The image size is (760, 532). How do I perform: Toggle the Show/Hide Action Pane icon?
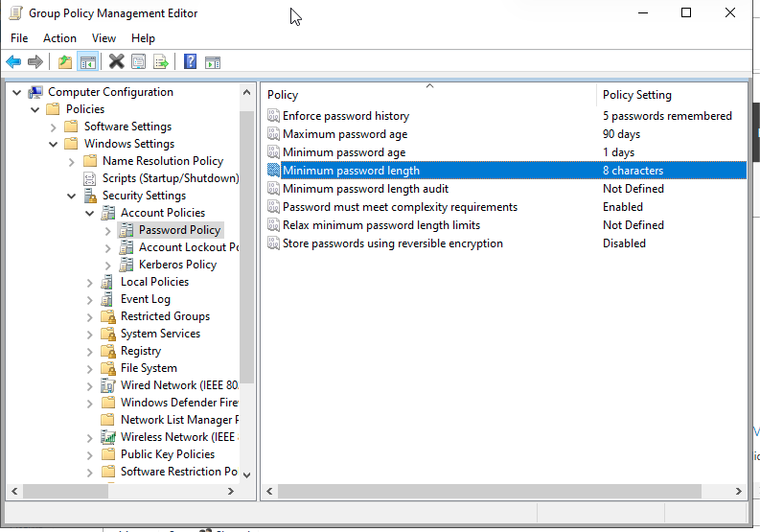(x=213, y=62)
